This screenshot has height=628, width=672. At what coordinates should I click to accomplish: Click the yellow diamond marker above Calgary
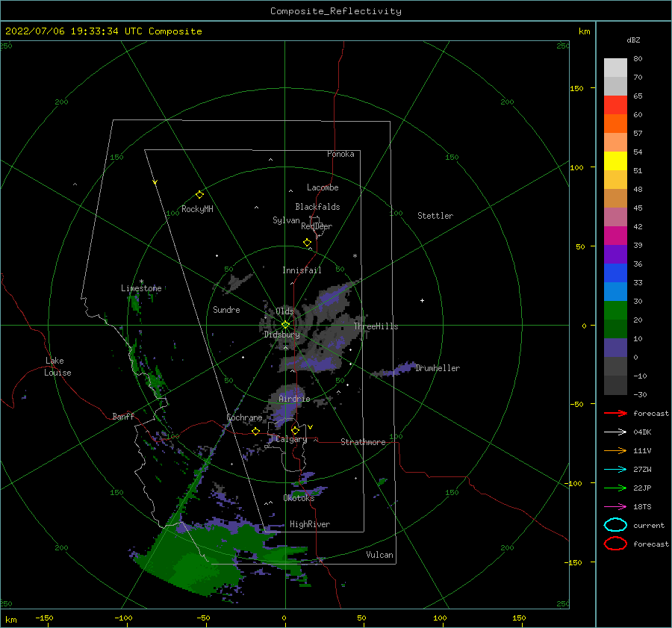pos(295,430)
